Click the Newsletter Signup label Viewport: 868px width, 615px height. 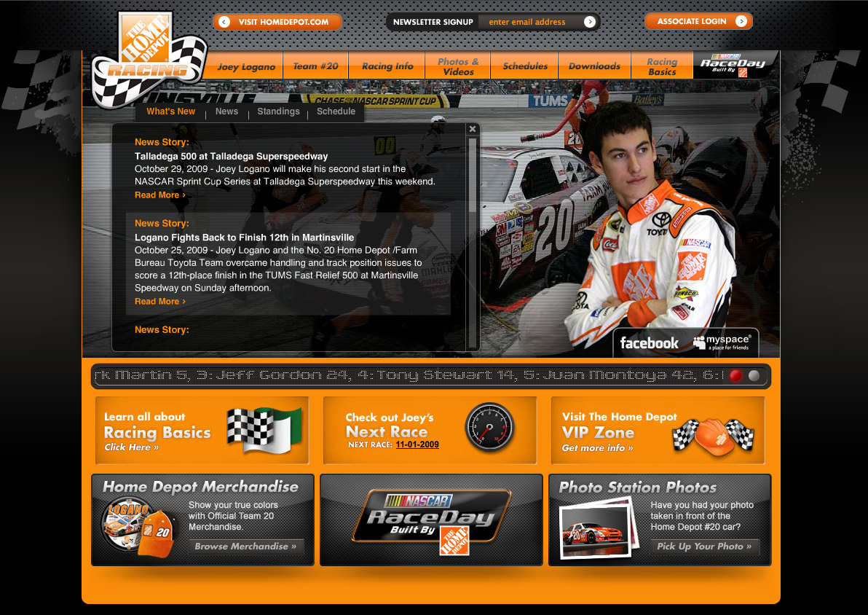coord(433,22)
